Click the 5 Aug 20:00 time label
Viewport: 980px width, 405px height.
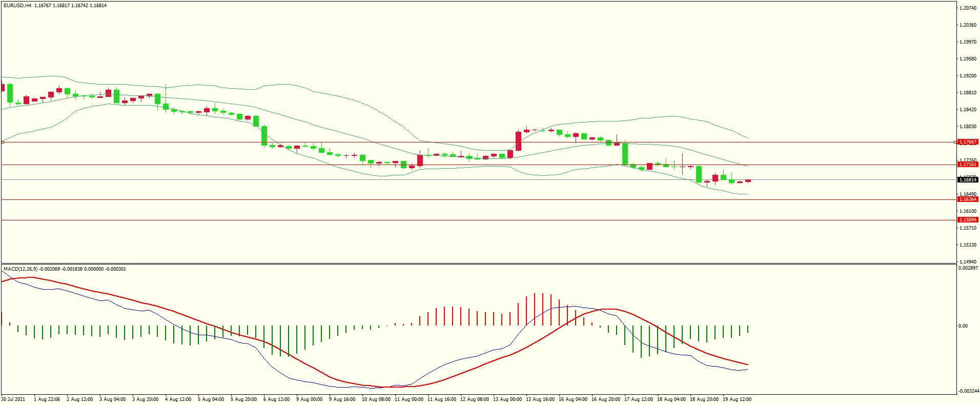pyautogui.click(x=243, y=399)
